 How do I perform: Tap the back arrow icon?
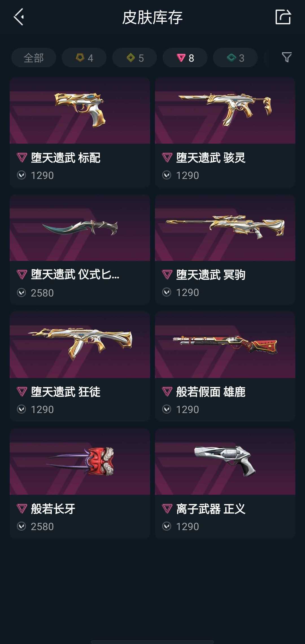pos(19,17)
